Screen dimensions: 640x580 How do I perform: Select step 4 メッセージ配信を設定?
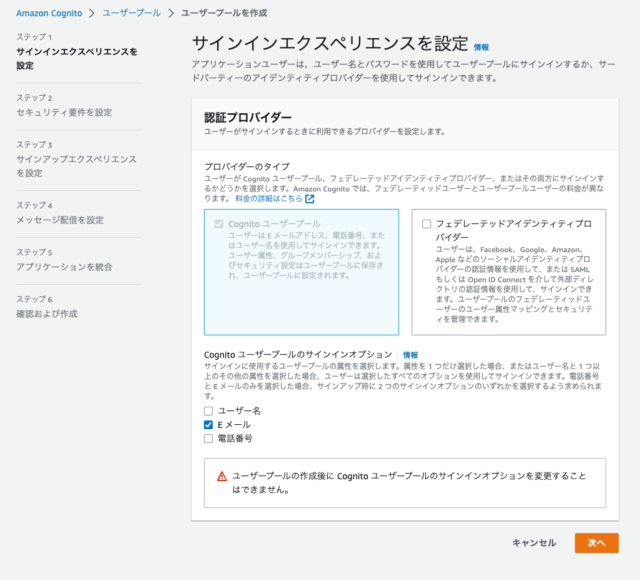tap(60, 220)
